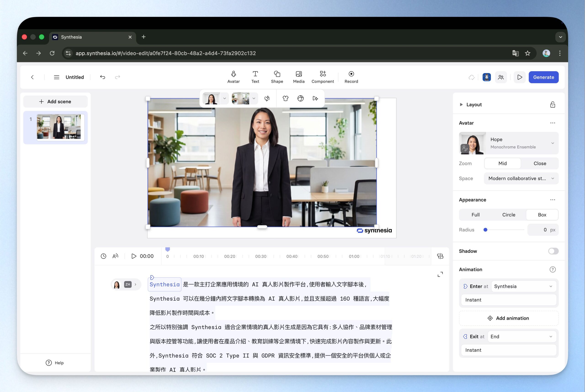The image size is (585, 392).
Task: Click the Add scene button
Action: coord(55,102)
